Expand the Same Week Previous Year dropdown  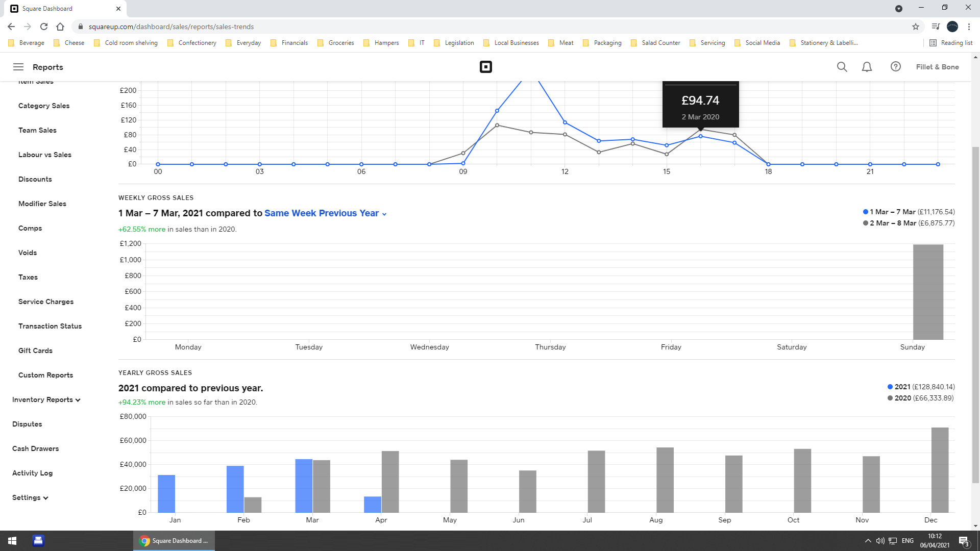click(326, 213)
